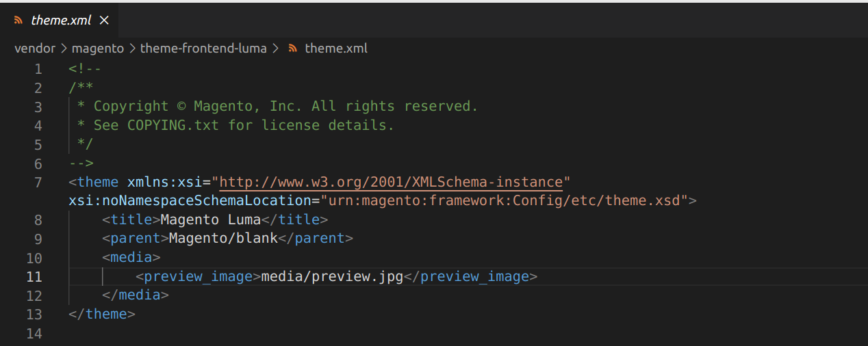Image resolution: width=868 pixels, height=346 pixels.
Task: Open the magento breadcrumb segment
Action: [98, 49]
